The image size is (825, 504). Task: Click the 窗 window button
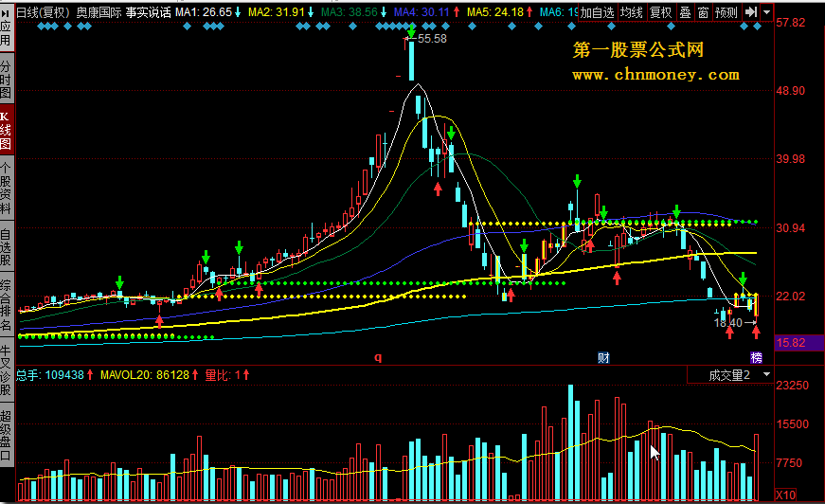pos(704,12)
